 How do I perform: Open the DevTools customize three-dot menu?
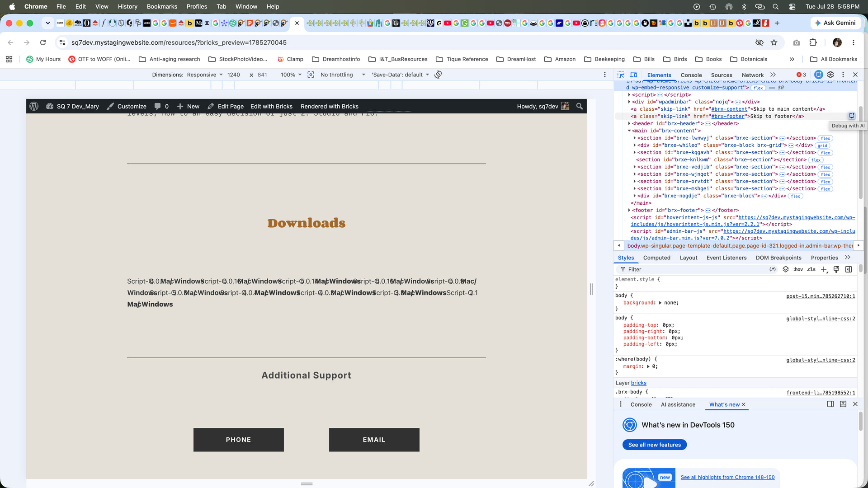[843, 75]
